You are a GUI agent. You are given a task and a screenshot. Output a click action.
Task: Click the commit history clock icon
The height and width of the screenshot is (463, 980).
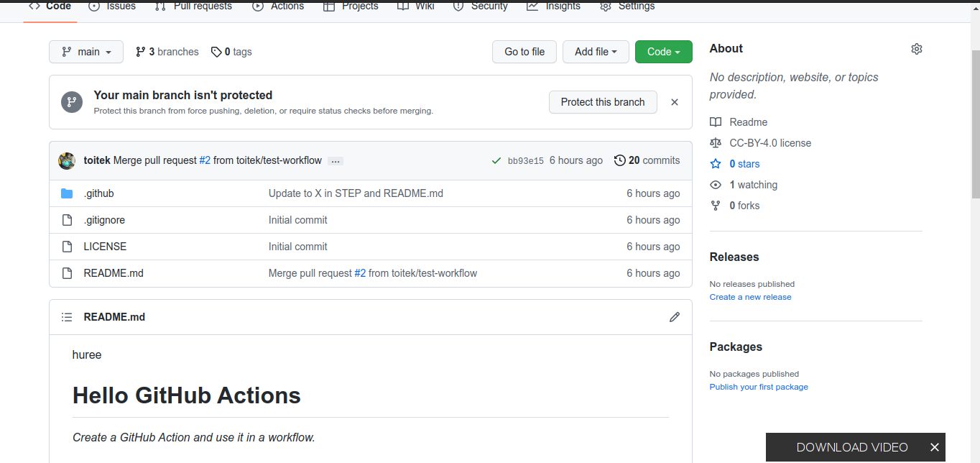coord(620,160)
